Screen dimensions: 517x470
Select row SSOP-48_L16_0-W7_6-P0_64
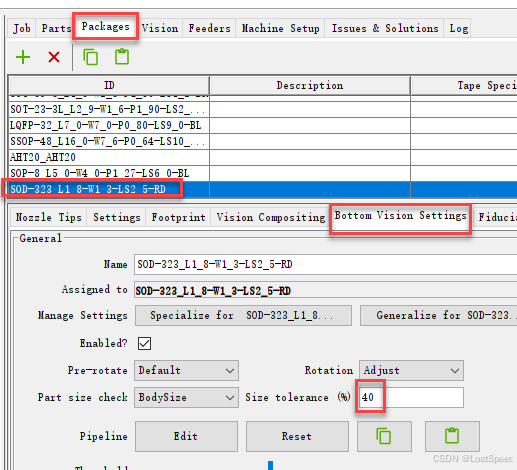[x=263, y=141]
